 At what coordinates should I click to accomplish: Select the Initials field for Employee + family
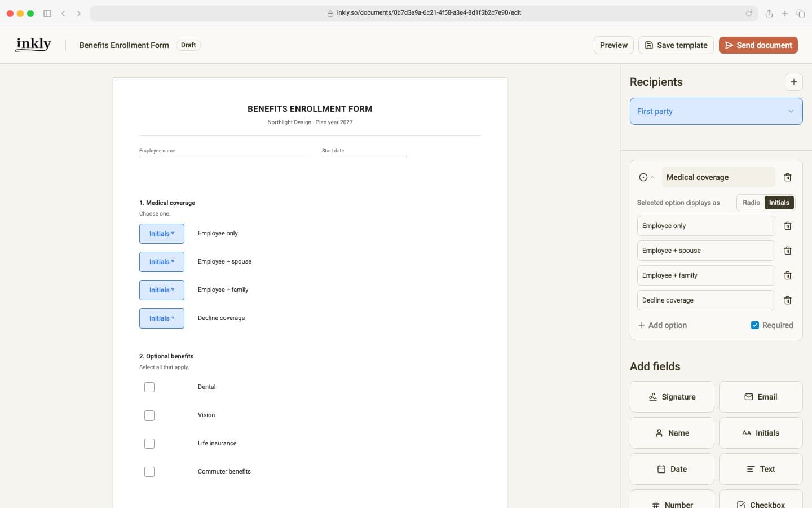click(162, 290)
